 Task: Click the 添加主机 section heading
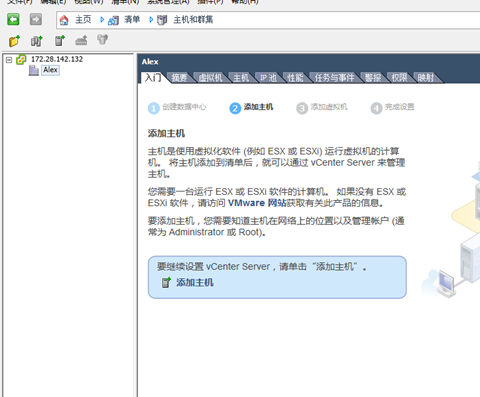[166, 134]
